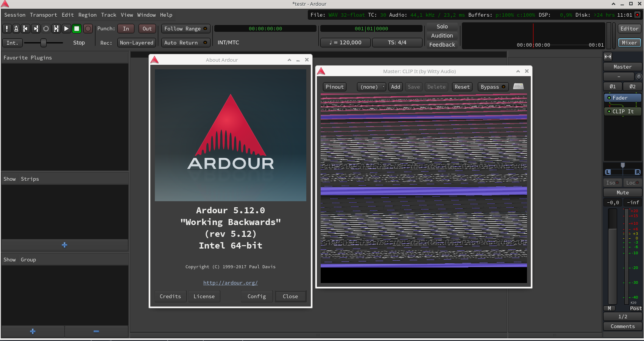Click the error log indicator in status bar
This screenshot has width=644, height=341.
(x=637, y=15)
